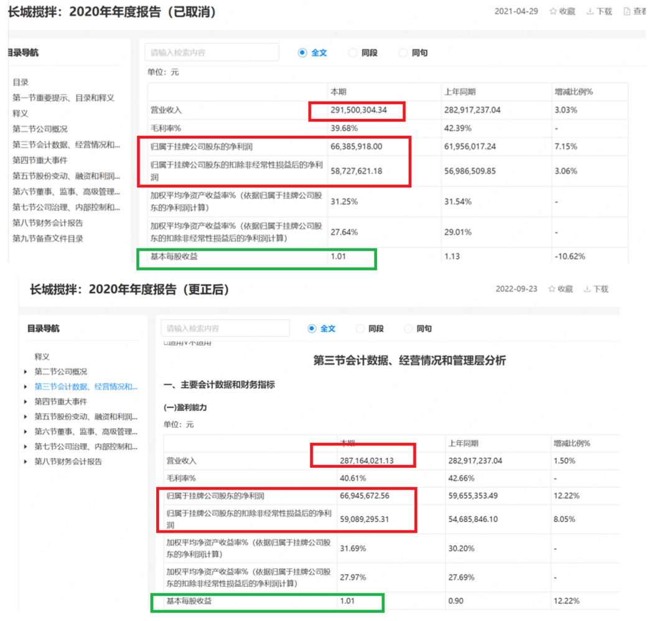This screenshot has width=672, height=621.
Task: Open 第一节重要提示、目录和释义 in the top navigation
Action: [63, 98]
